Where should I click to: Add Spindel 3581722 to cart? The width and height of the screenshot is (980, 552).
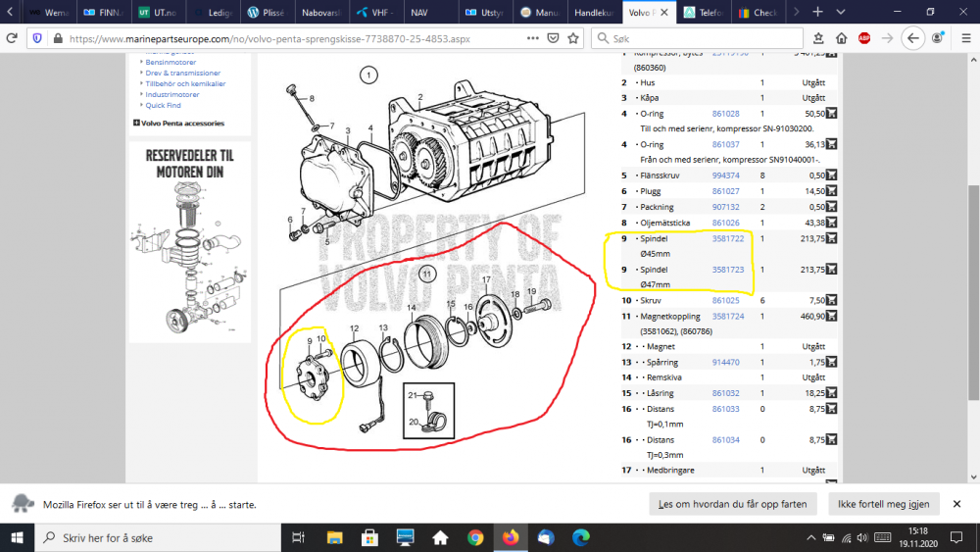click(x=831, y=238)
